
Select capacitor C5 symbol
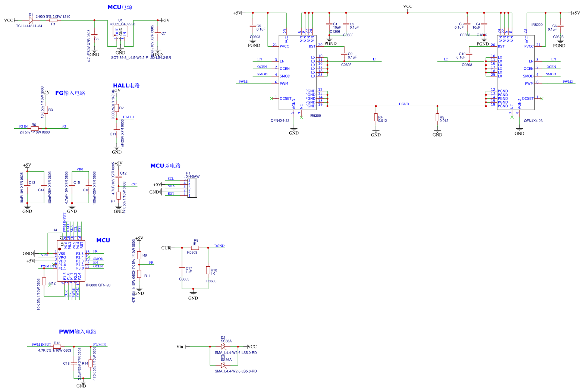[x=253, y=26]
